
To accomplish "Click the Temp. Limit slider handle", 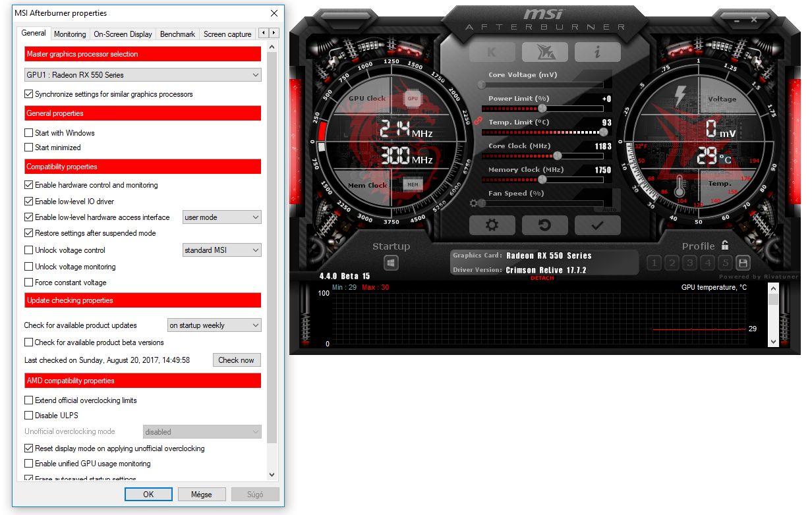I will [603, 132].
